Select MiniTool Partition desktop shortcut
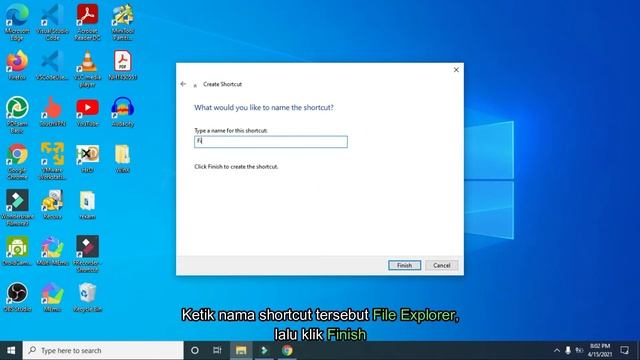This screenshot has height=360, width=640. tap(122, 22)
